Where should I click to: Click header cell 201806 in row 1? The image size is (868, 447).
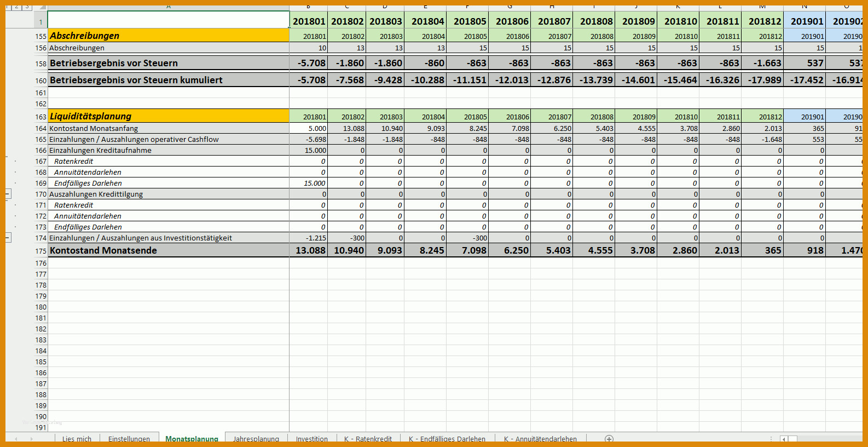[510, 21]
